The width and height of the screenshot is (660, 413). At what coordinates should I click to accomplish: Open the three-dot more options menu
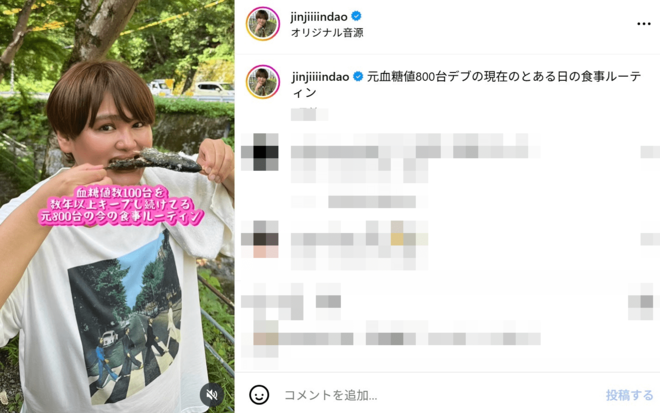pos(644,24)
